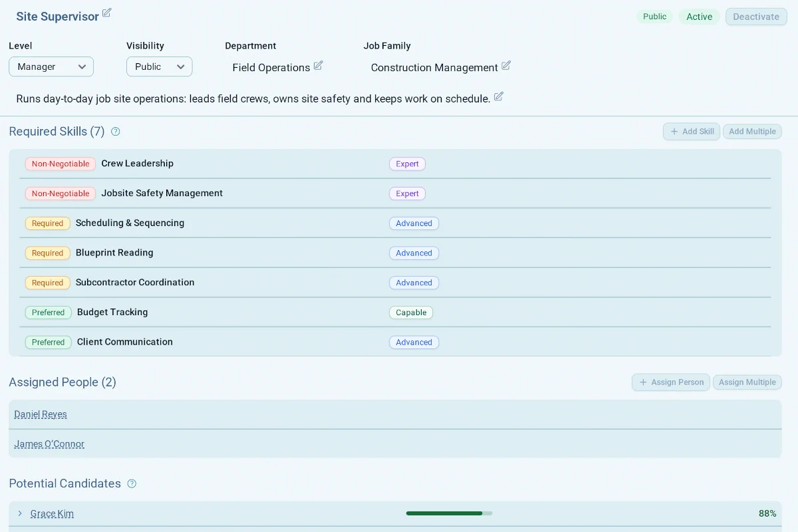Open Required Skills help icon
The width and height of the screenshot is (798, 532).
tap(116, 132)
